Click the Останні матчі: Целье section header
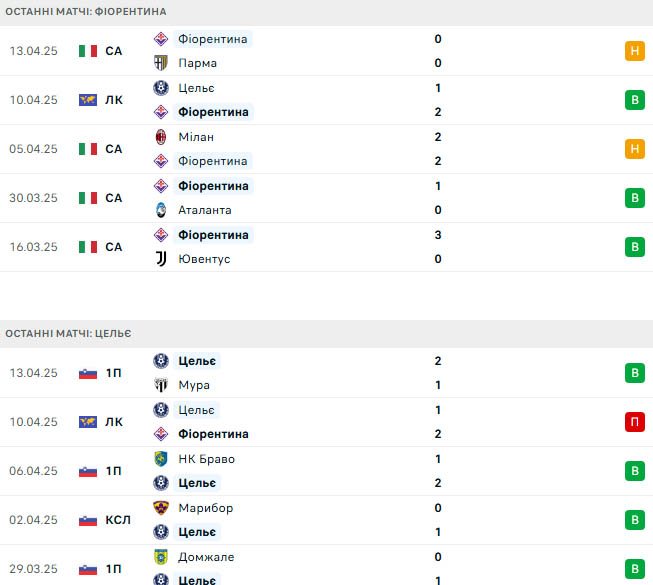 point(326,334)
